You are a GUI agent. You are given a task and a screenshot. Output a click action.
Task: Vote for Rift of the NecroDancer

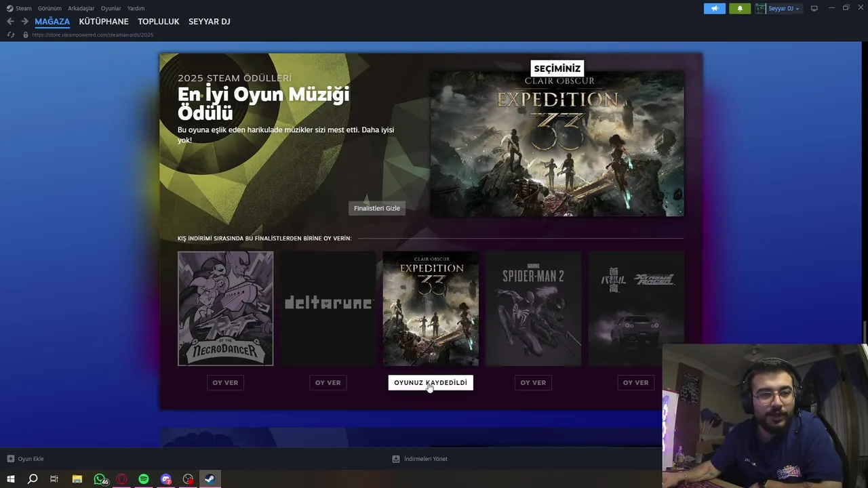pos(225,382)
